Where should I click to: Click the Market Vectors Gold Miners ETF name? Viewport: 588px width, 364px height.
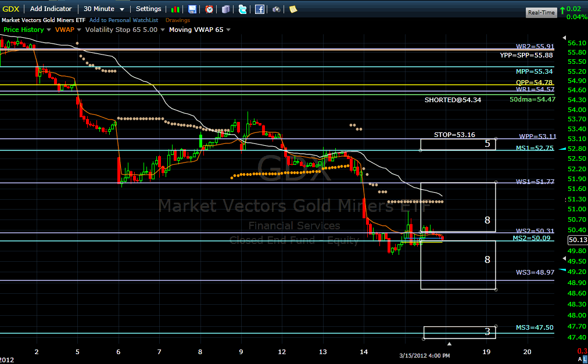click(x=44, y=20)
